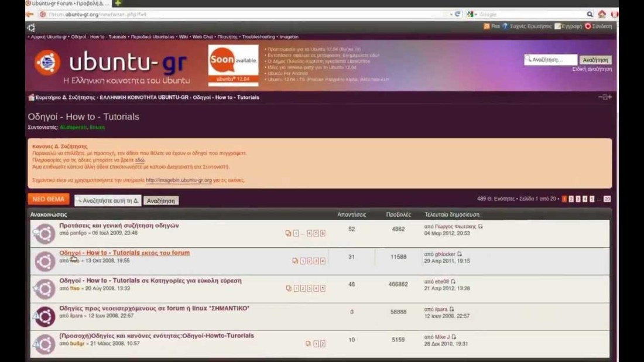Click topic icon for Προτάσεις και γενική συζήτηση
Screen dimensions: 644x362
point(44,234)
